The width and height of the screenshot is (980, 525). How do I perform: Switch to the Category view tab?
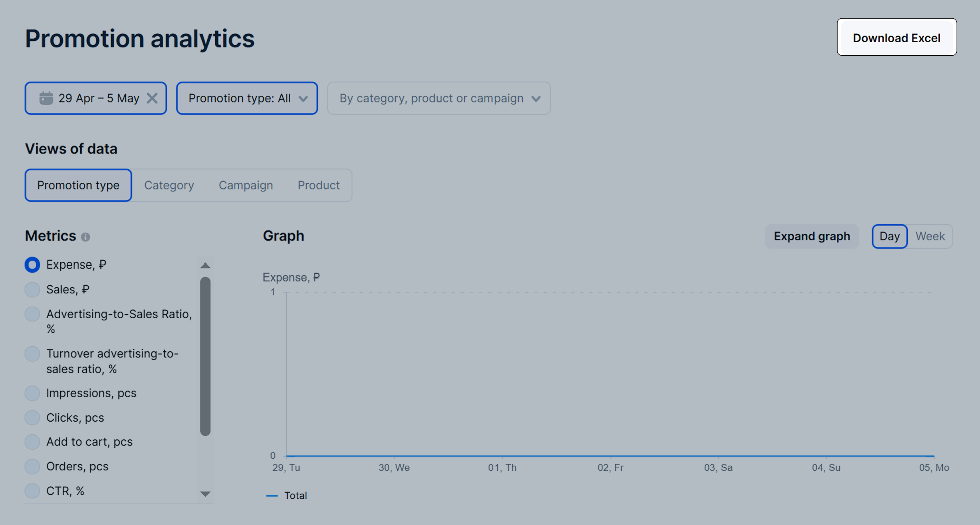(x=169, y=185)
